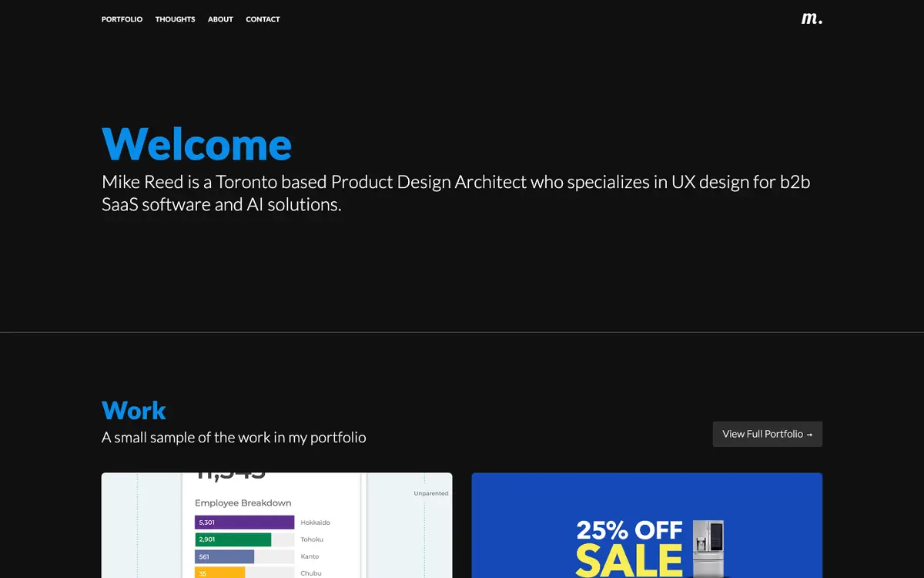The image size is (924, 578).
Task: Click the Kanto label in the chart
Action: coord(310,556)
